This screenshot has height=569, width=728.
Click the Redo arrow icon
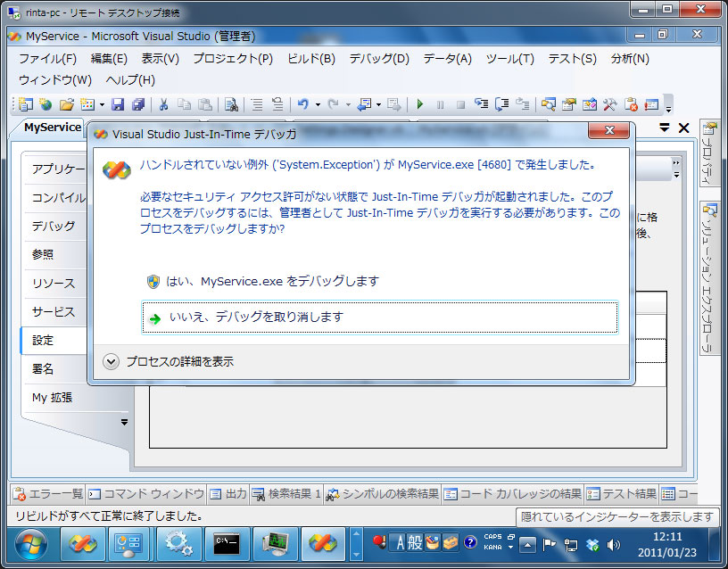(333, 104)
